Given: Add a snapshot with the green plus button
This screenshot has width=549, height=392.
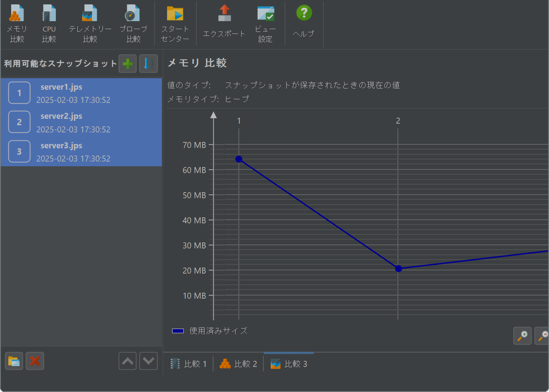Looking at the screenshot, I should [x=128, y=64].
